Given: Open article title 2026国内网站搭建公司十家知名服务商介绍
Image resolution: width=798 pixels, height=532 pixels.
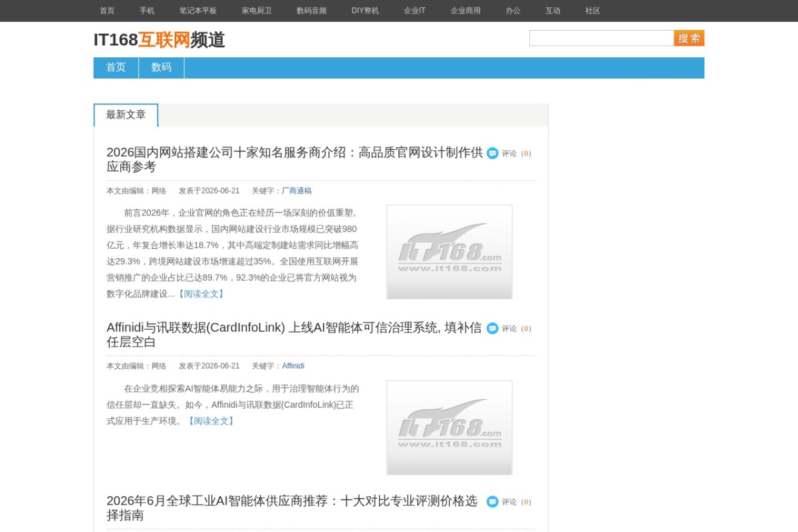Looking at the screenshot, I should pos(295,160).
